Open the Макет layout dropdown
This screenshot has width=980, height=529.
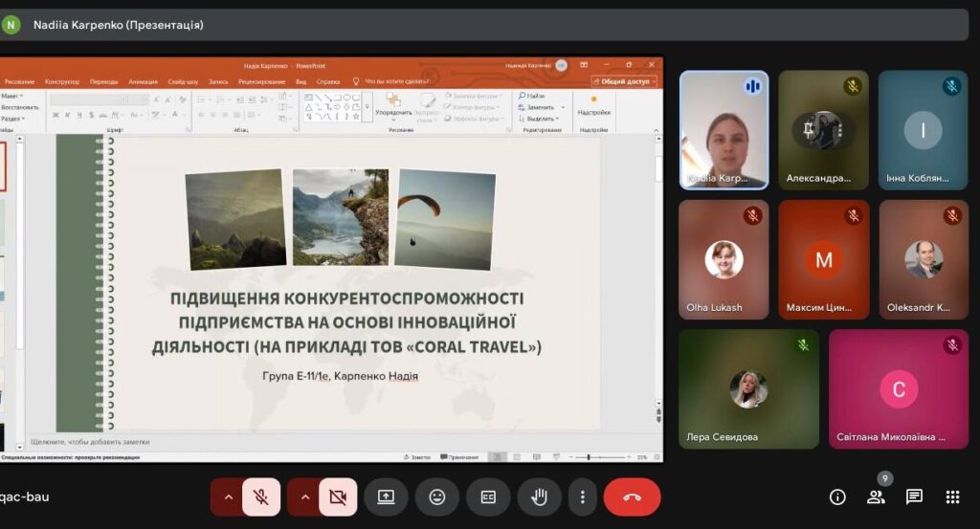11,97
